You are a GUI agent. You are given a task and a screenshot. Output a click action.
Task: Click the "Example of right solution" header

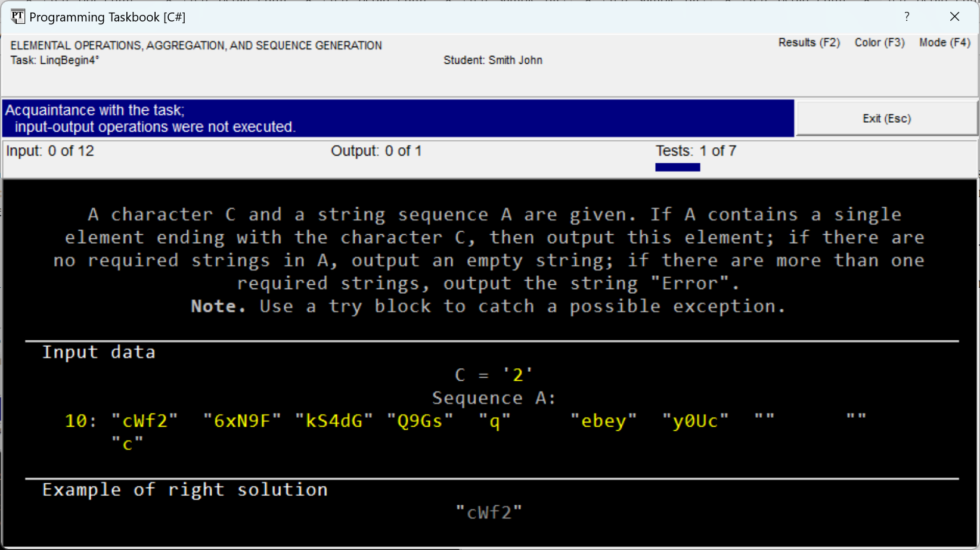coord(185,490)
